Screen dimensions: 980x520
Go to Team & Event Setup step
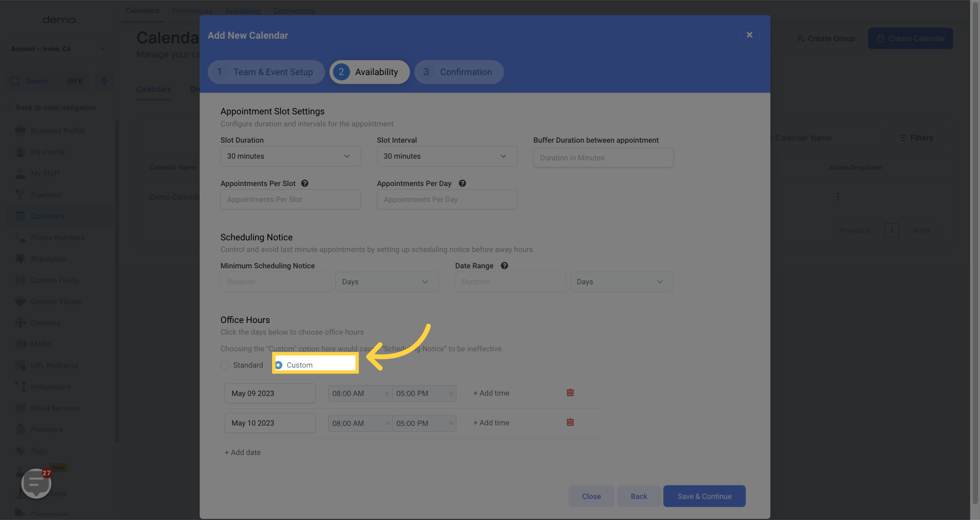(x=266, y=72)
